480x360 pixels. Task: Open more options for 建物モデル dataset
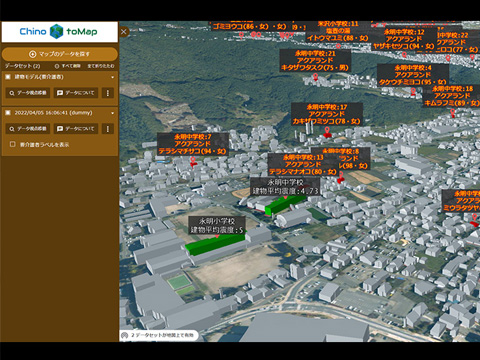[x=108, y=93]
